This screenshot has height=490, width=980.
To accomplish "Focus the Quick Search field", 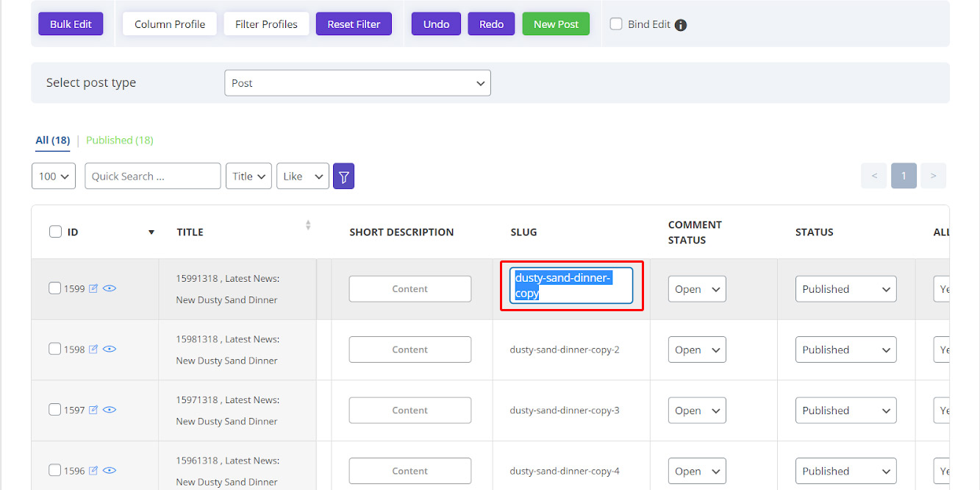I will pos(153,176).
